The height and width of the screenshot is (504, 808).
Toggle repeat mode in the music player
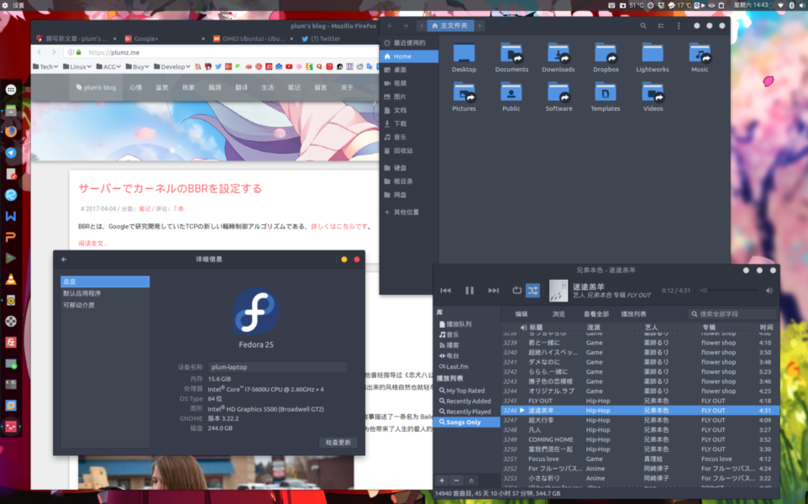[x=517, y=291]
